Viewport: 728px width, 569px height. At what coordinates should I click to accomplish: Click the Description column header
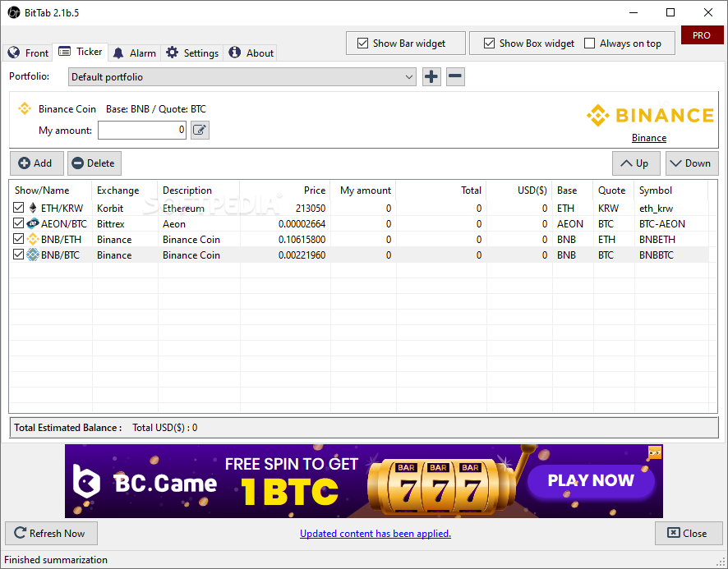click(199, 190)
